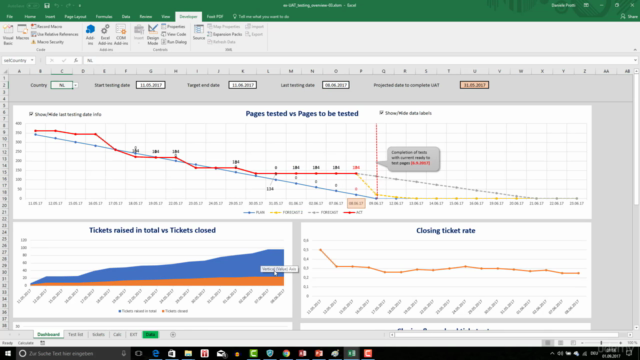Open the Foxit PDF ribbon tab
The height and width of the screenshot is (360, 640).
click(215, 17)
